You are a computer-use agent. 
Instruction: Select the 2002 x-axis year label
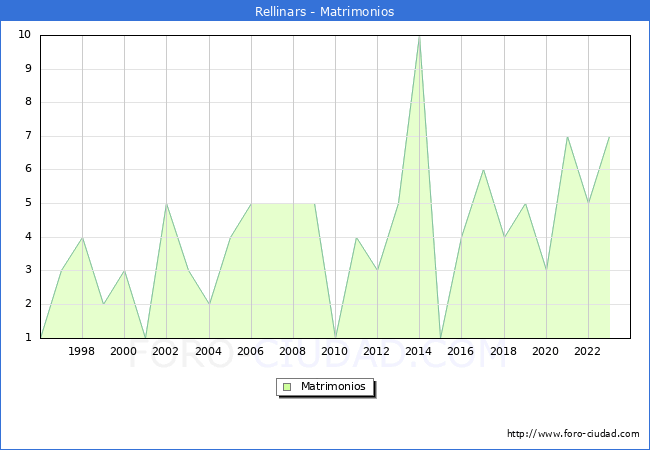coord(166,351)
